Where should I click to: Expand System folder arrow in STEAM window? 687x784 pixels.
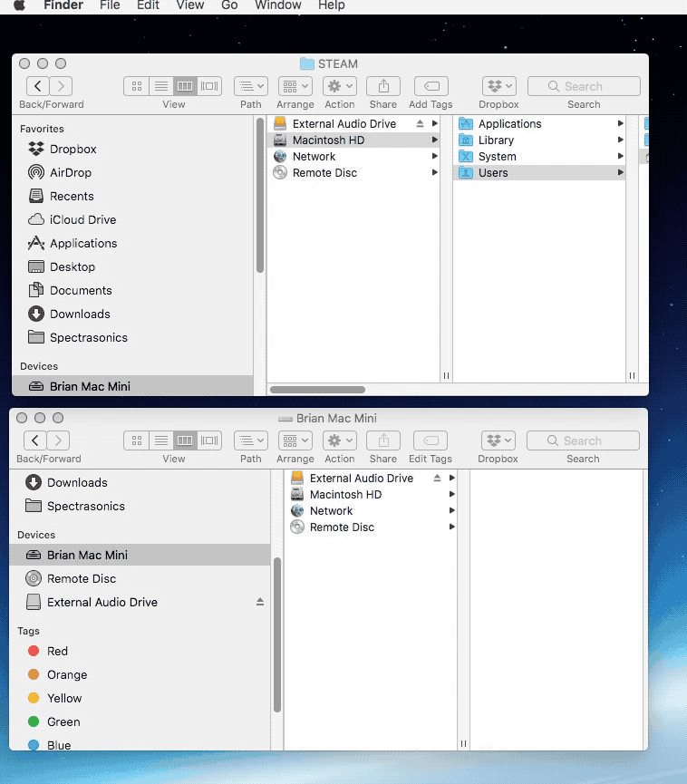[x=620, y=156]
